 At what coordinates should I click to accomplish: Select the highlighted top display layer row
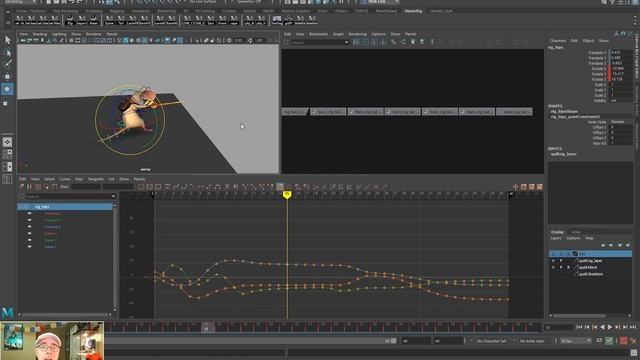[590, 254]
